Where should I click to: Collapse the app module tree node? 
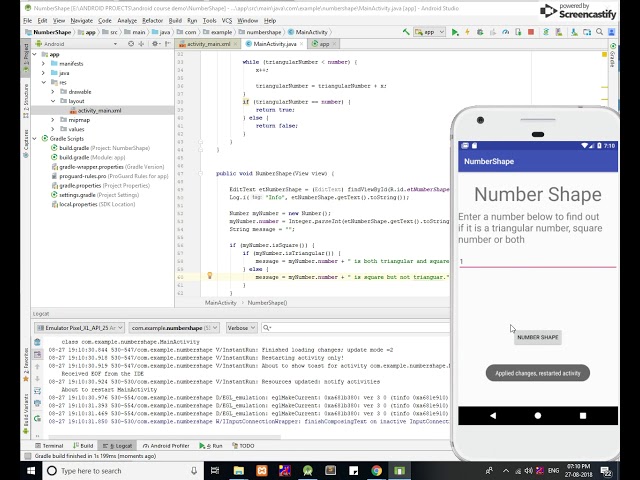[x=34, y=54]
